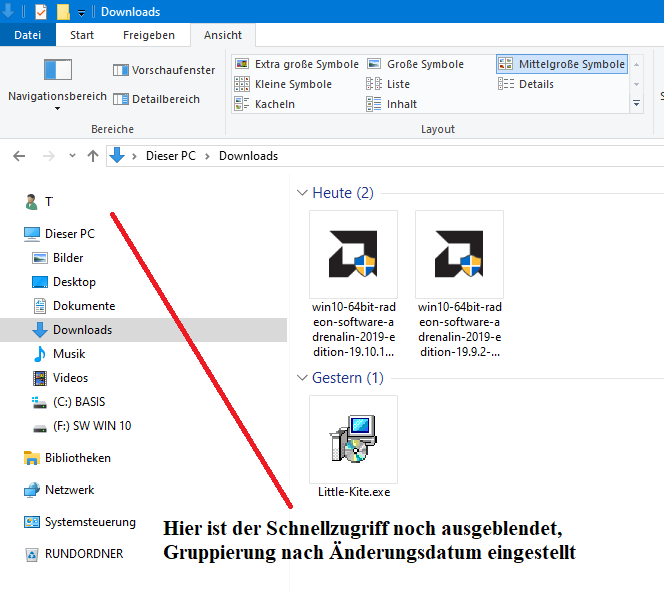
Task: Select Mittelgroße Symbole layout
Action: click(562, 64)
